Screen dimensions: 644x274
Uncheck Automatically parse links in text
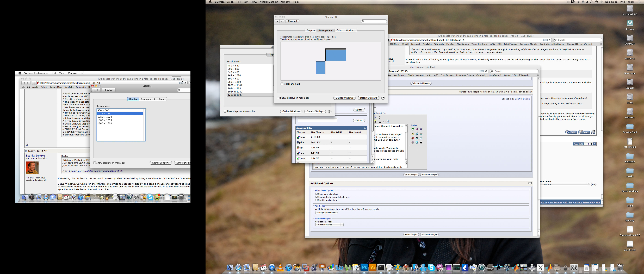tap(317, 197)
